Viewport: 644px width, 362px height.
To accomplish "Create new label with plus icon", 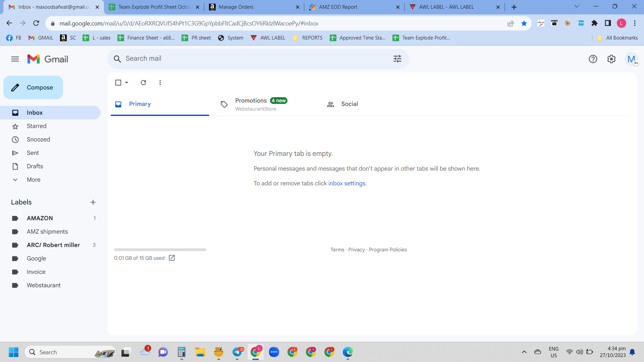I will (93, 202).
